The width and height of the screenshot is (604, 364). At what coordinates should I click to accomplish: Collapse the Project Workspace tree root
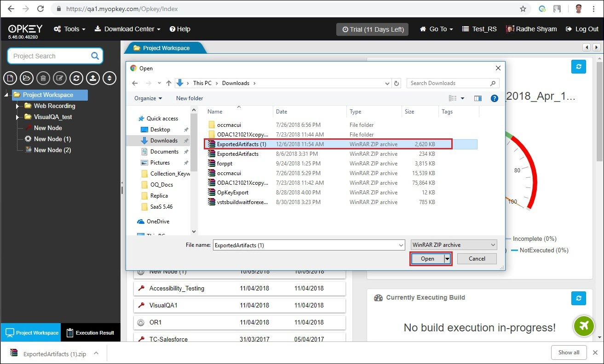6,95
